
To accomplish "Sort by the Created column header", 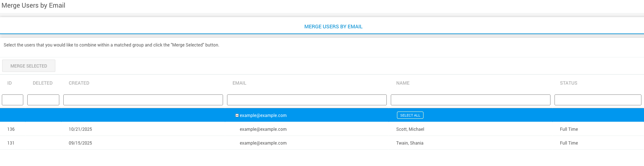I will pyautogui.click(x=79, y=83).
